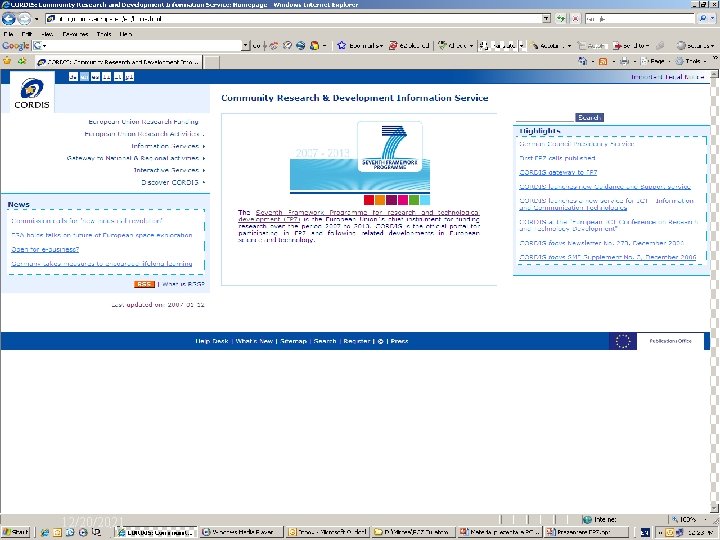
Task: Click the AutoLink button on Google toolbar
Action: (551, 45)
